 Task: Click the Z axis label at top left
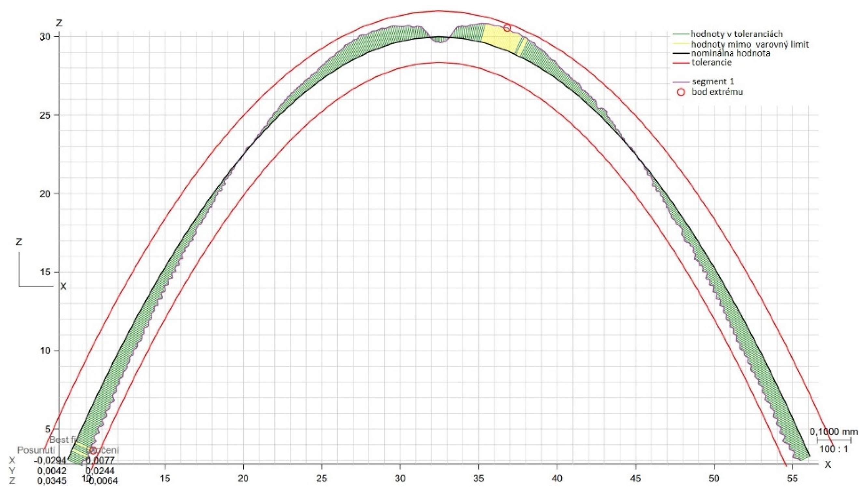59,23
